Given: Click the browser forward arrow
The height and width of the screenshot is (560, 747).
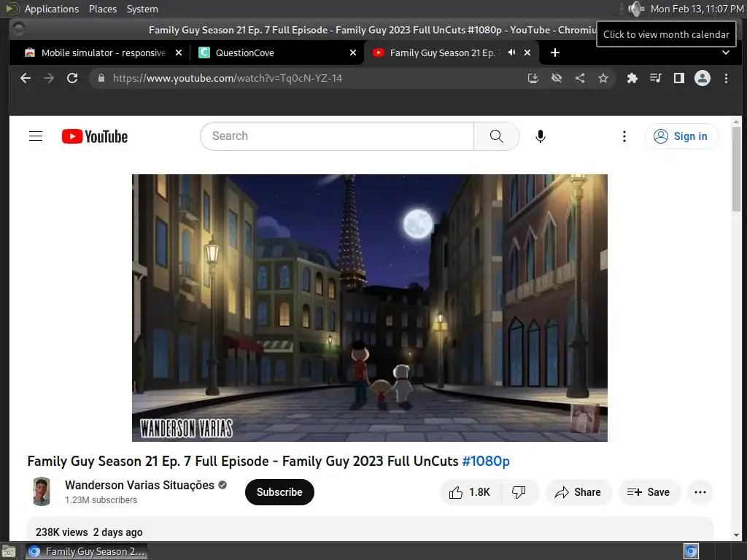Looking at the screenshot, I should click(x=49, y=78).
